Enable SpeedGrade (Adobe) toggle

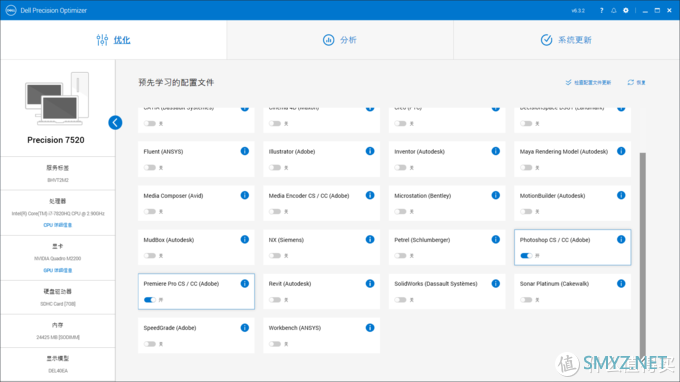click(x=150, y=344)
